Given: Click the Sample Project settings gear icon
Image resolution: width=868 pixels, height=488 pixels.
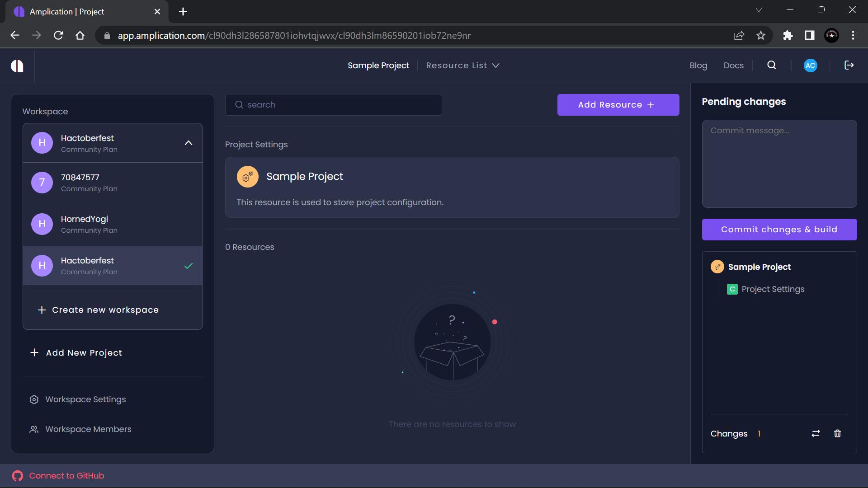Looking at the screenshot, I should (x=248, y=177).
